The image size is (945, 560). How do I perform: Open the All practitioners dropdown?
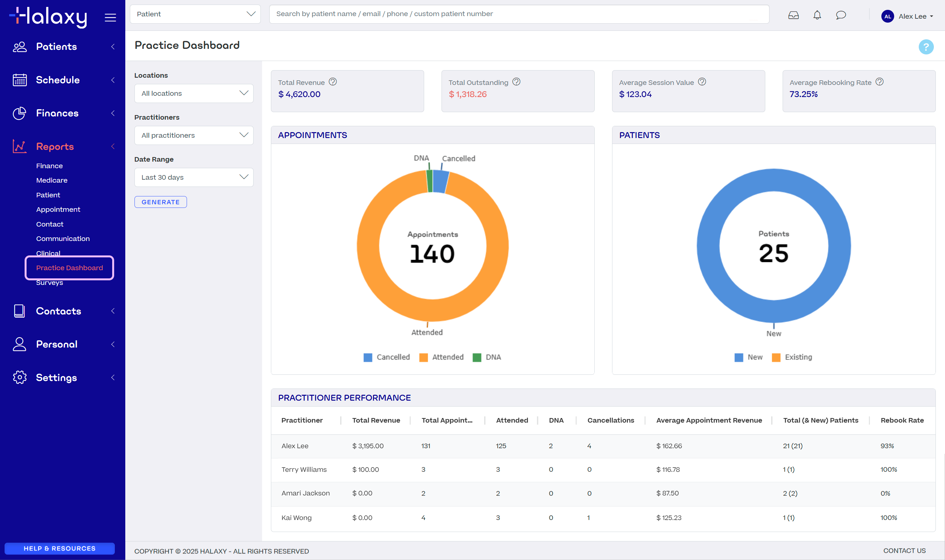[194, 135]
